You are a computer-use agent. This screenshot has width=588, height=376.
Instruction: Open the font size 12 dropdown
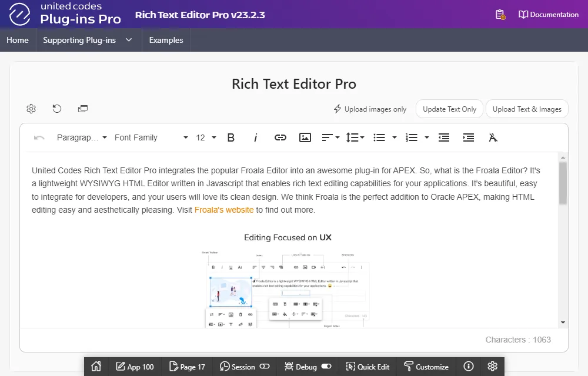click(206, 137)
